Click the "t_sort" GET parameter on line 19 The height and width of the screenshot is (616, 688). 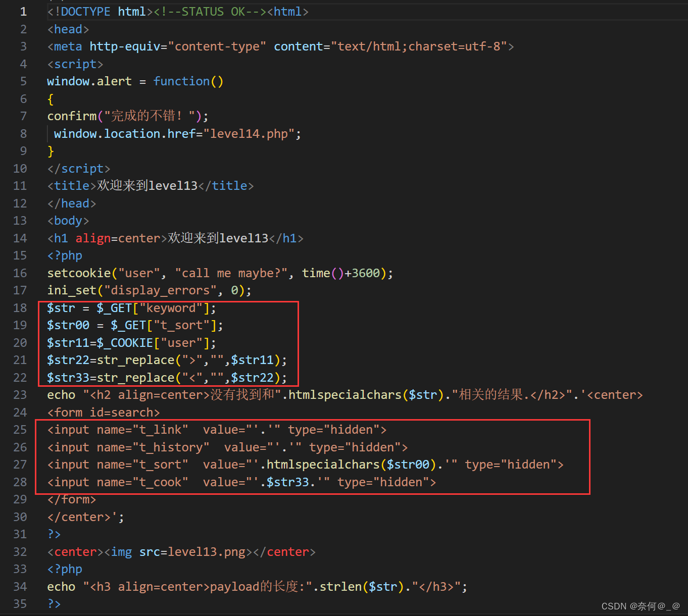click(181, 325)
